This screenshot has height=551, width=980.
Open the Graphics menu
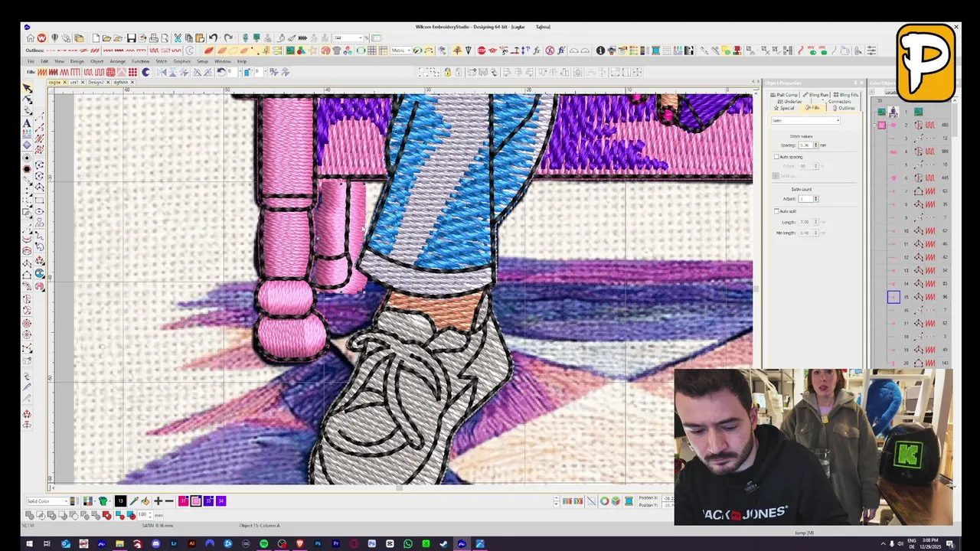point(181,61)
